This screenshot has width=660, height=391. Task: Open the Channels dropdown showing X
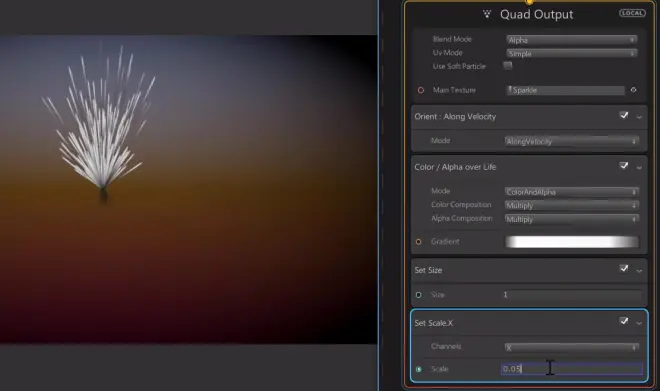click(x=572, y=347)
